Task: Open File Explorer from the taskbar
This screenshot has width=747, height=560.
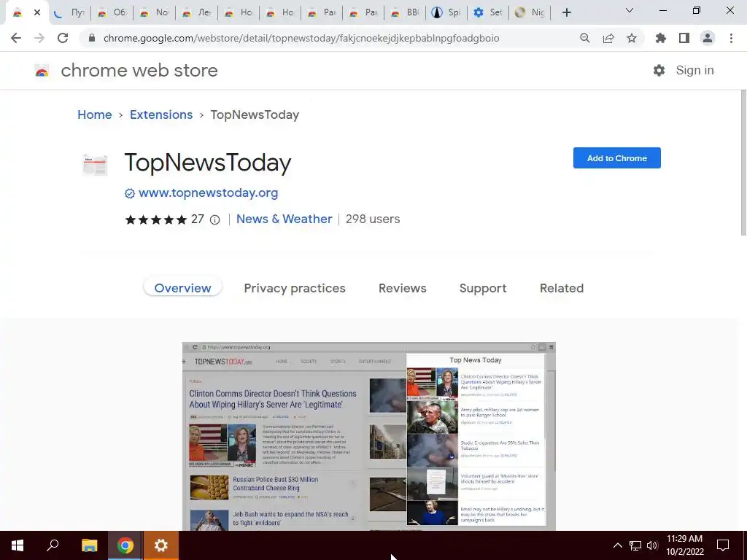Action: click(89, 545)
